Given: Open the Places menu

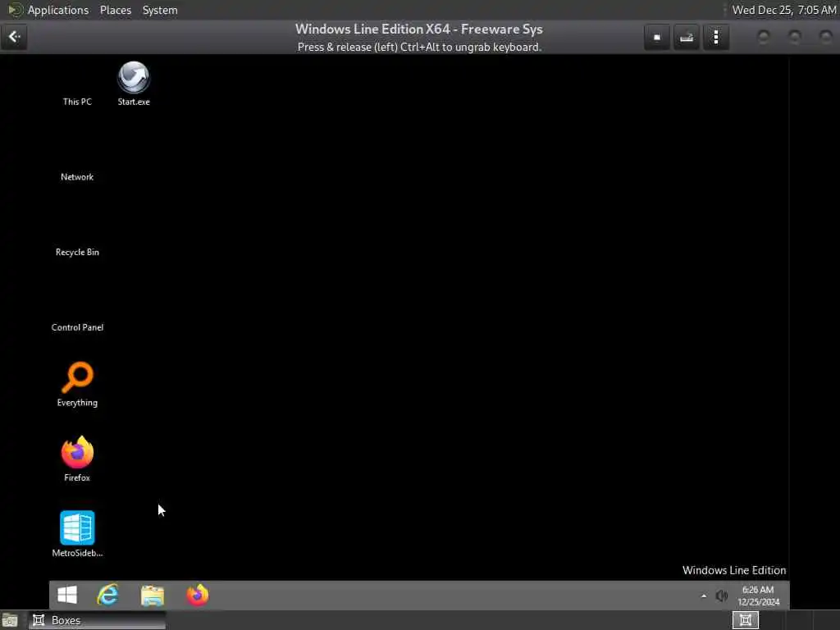Looking at the screenshot, I should [x=115, y=10].
